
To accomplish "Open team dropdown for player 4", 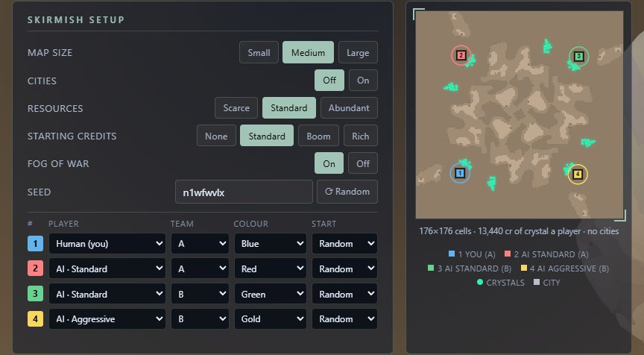I will click(200, 319).
